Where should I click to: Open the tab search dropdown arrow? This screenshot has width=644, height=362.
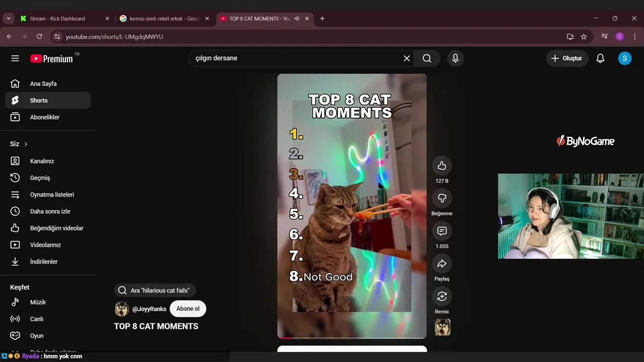[9, 19]
